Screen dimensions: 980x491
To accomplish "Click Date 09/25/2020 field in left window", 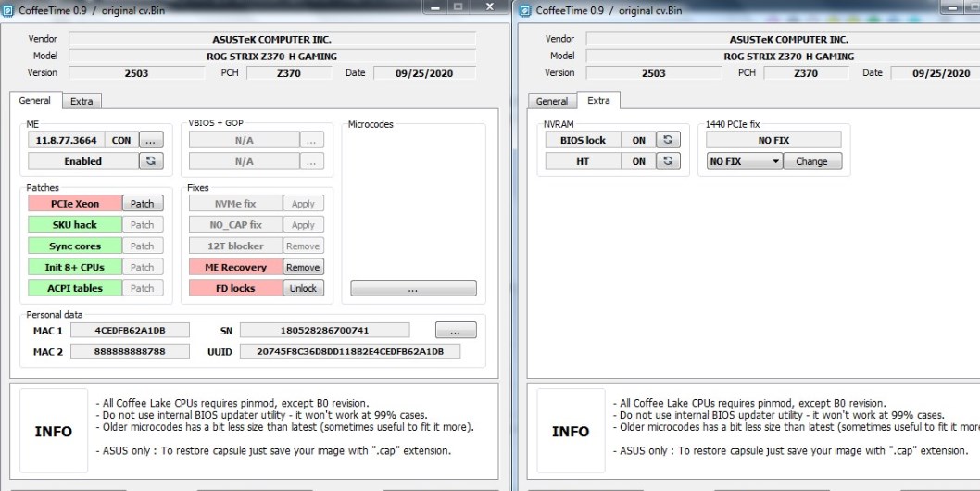I will point(424,73).
